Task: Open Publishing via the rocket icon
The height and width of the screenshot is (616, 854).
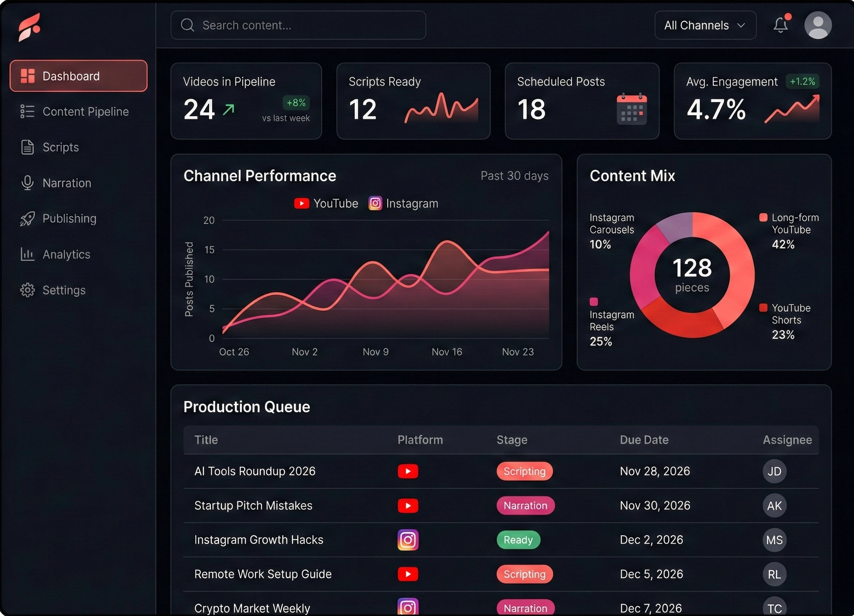Action: pyautogui.click(x=27, y=218)
